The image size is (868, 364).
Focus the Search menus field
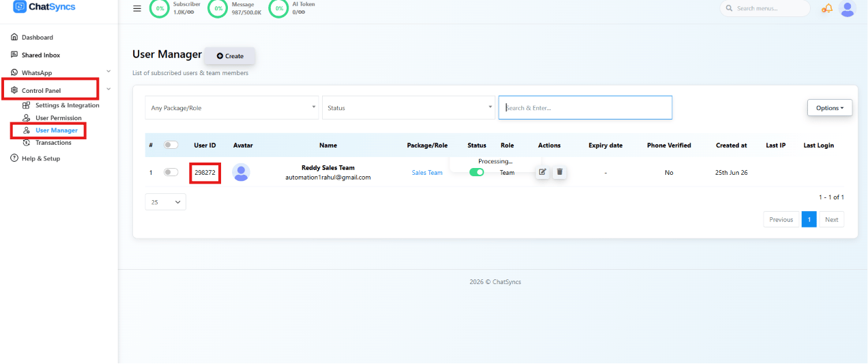[766, 9]
